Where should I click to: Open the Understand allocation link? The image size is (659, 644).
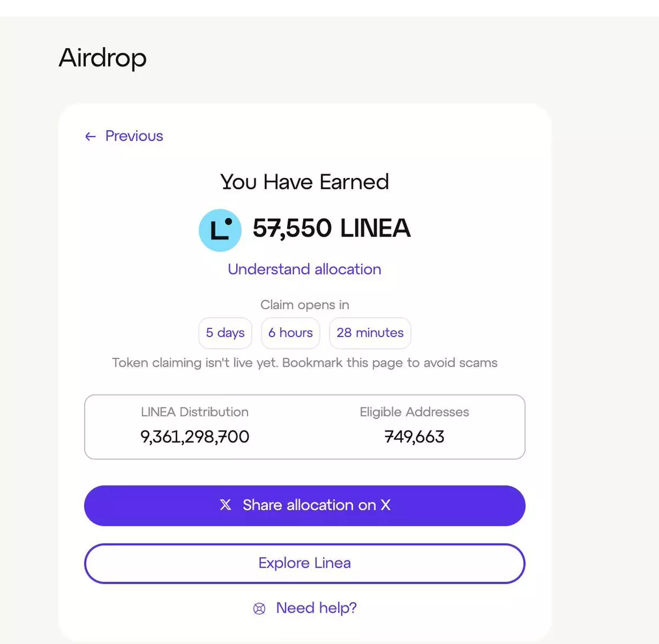(x=304, y=269)
